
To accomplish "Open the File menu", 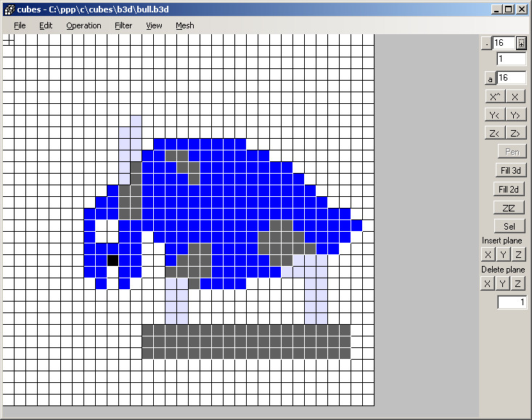I will click(x=20, y=25).
